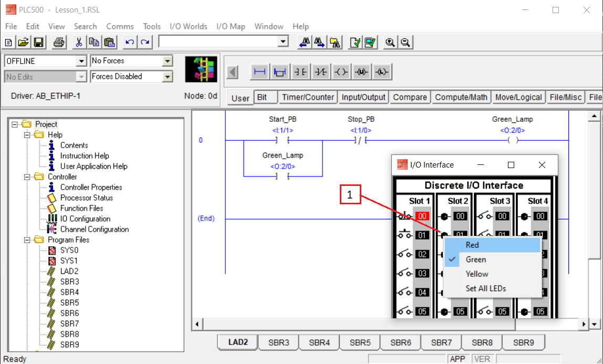Image resolution: width=603 pixels, height=364 pixels.
Task: Paste from clipboard toolbar icon
Action: pos(110,42)
